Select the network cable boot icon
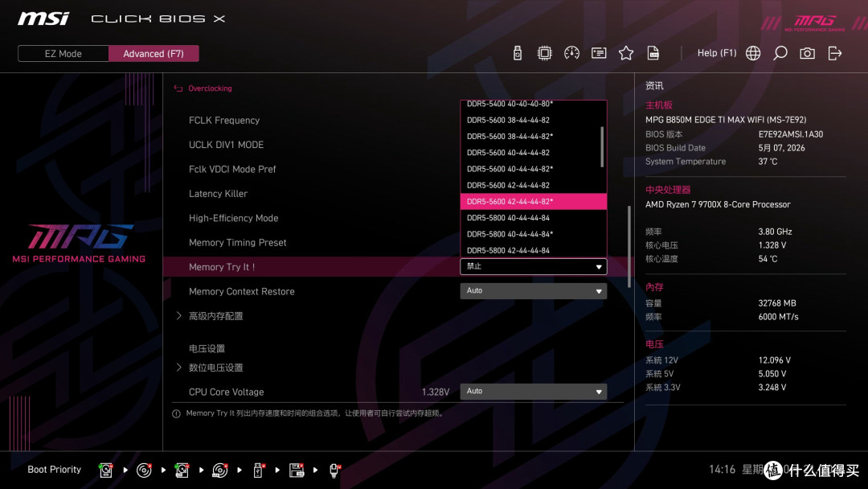Screen dimensions: 868x489 click(334, 471)
